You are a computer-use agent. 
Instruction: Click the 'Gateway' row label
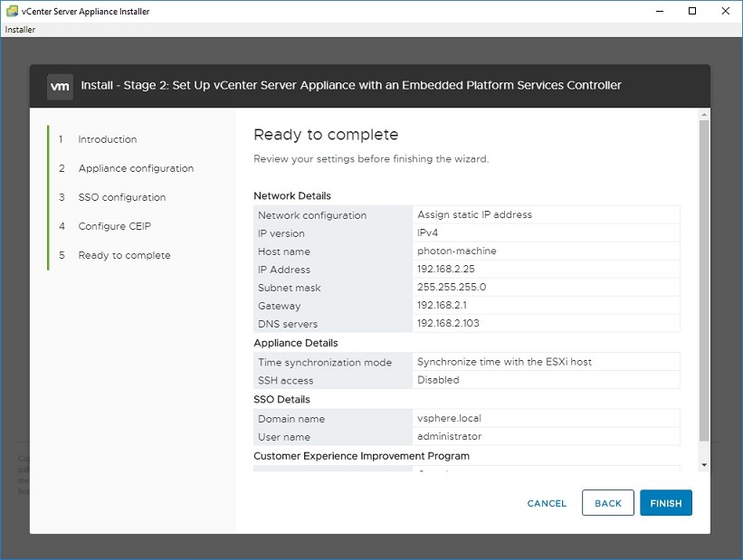click(280, 306)
